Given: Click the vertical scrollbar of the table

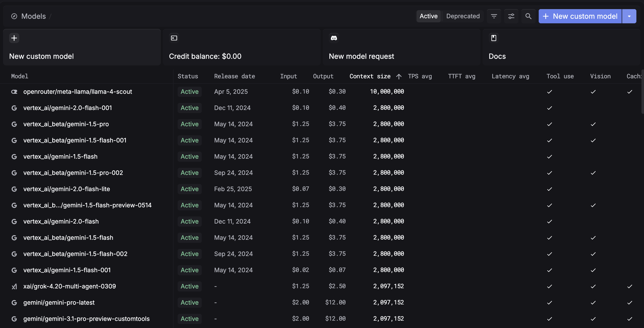Looking at the screenshot, I should pos(642,91).
